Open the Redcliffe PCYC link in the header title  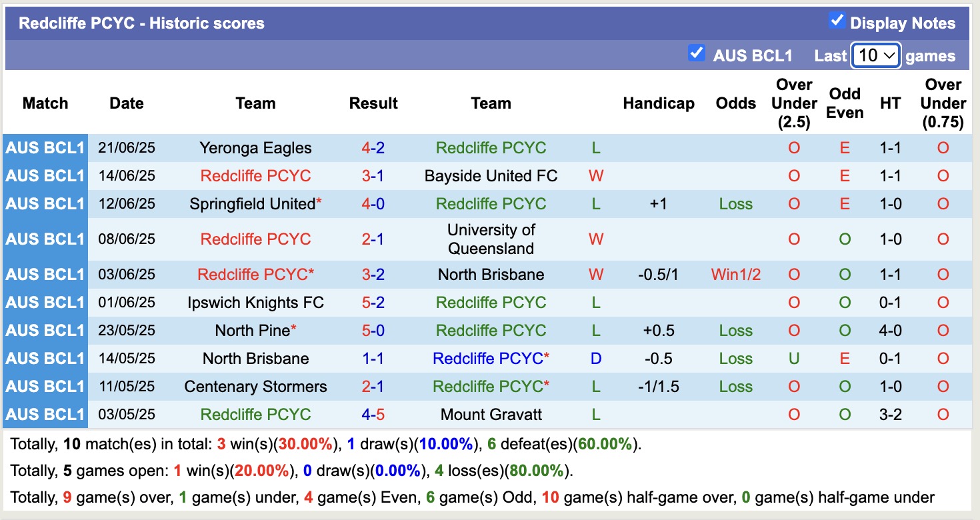coord(87,23)
